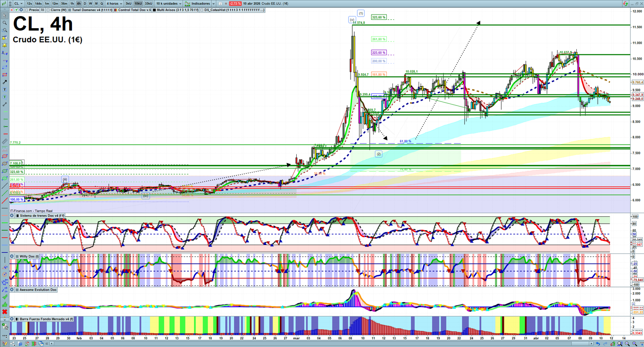This screenshot has height=347, width=644.
Task: Select the W weekly timeframe
Action: pos(91,3)
